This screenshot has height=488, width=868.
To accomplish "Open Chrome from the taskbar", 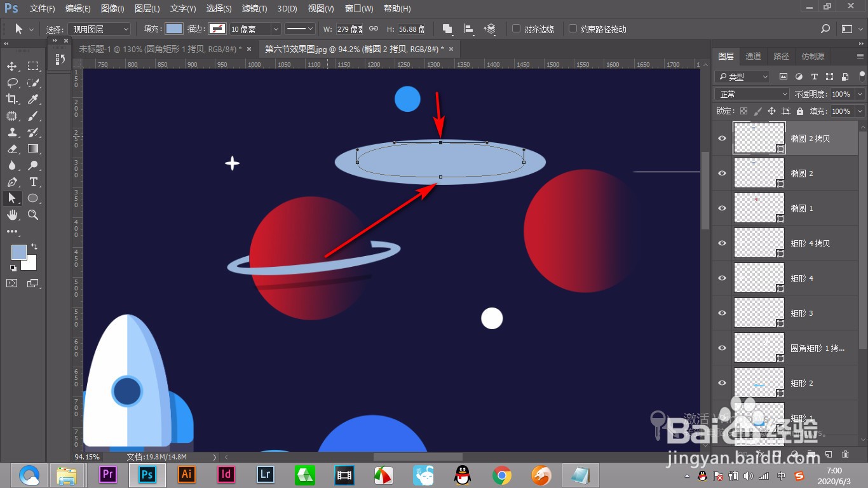I will [x=502, y=475].
